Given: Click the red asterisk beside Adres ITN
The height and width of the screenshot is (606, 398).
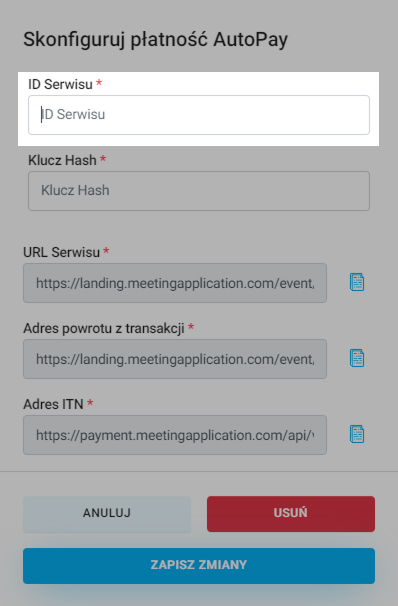Looking at the screenshot, I should click(90, 402).
